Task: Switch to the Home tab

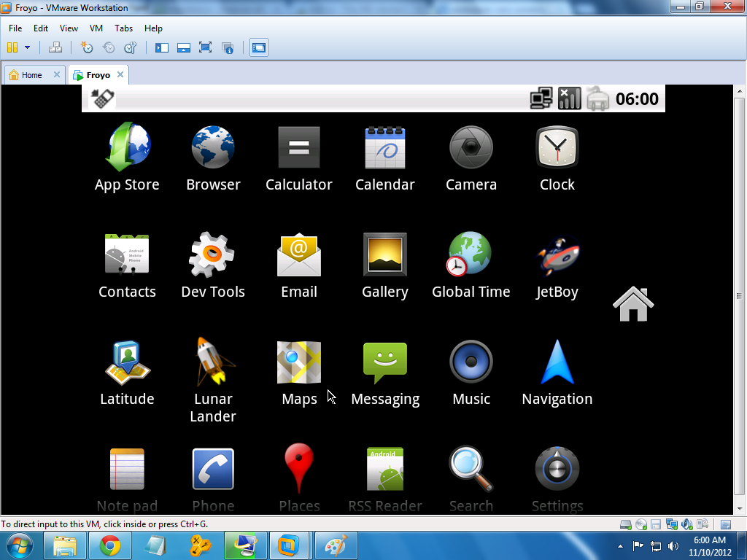Action: coord(32,75)
